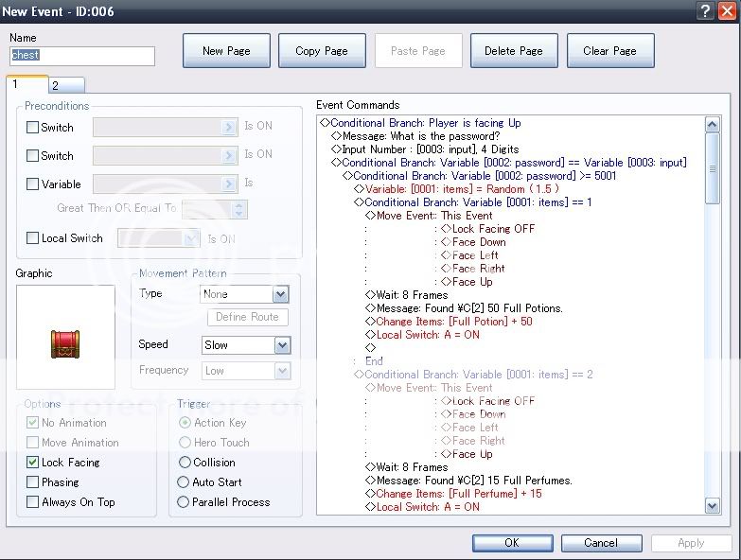Select Parallel Process trigger
Viewport: 741px width, 560px height.
point(185,502)
